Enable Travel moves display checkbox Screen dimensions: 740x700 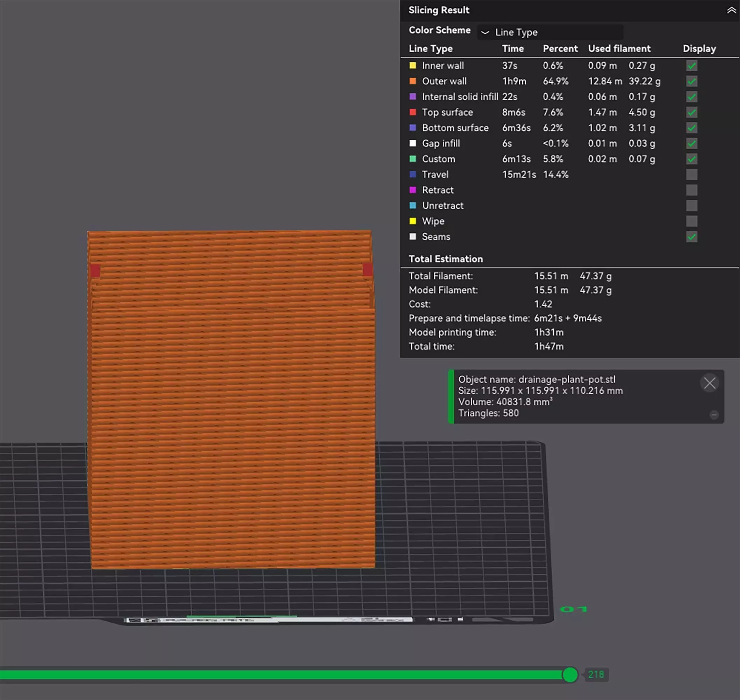tap(691, 175)
